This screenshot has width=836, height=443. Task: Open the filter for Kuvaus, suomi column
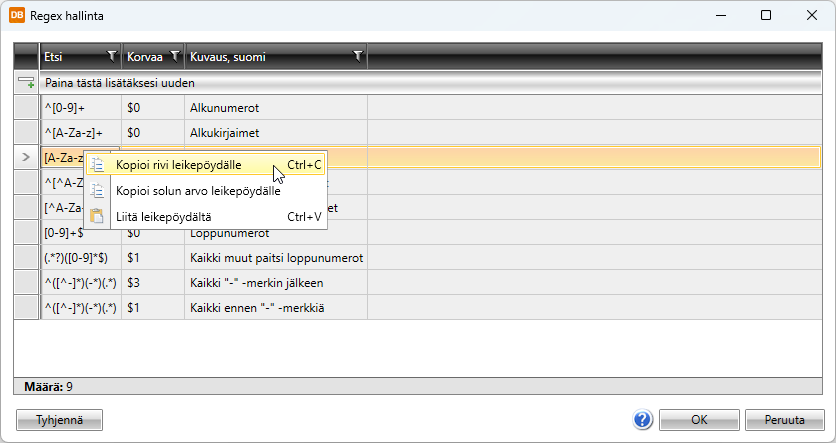coord(358,57)
